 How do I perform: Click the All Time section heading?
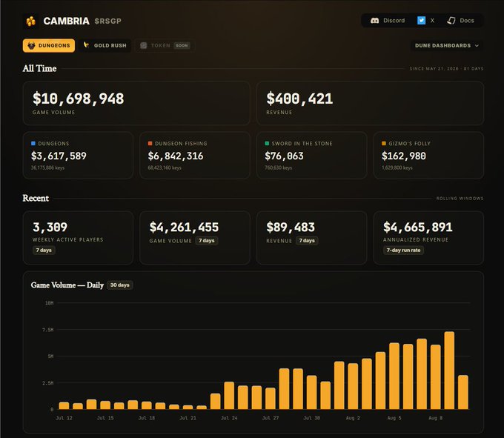[39, 68]
